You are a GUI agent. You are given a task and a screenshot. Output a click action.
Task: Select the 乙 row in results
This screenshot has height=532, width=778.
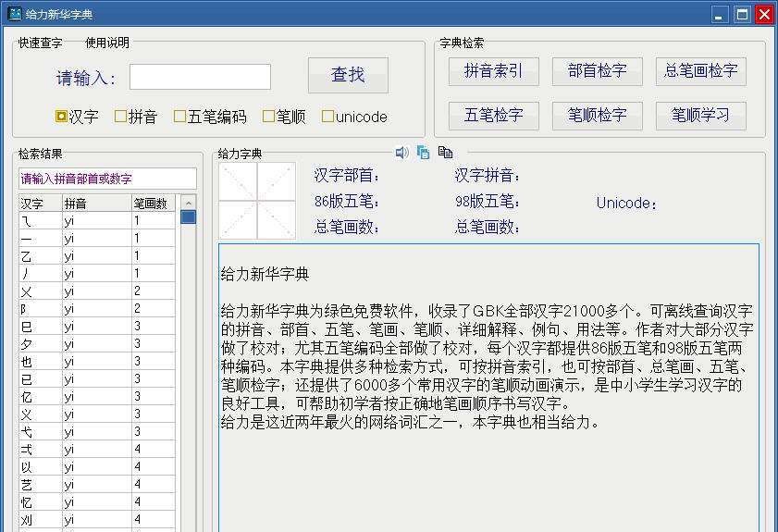tap(97, 256)
